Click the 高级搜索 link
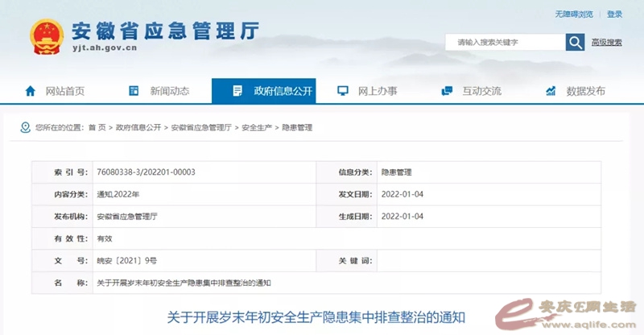644x335 pixels. click(x=606, y=43)
